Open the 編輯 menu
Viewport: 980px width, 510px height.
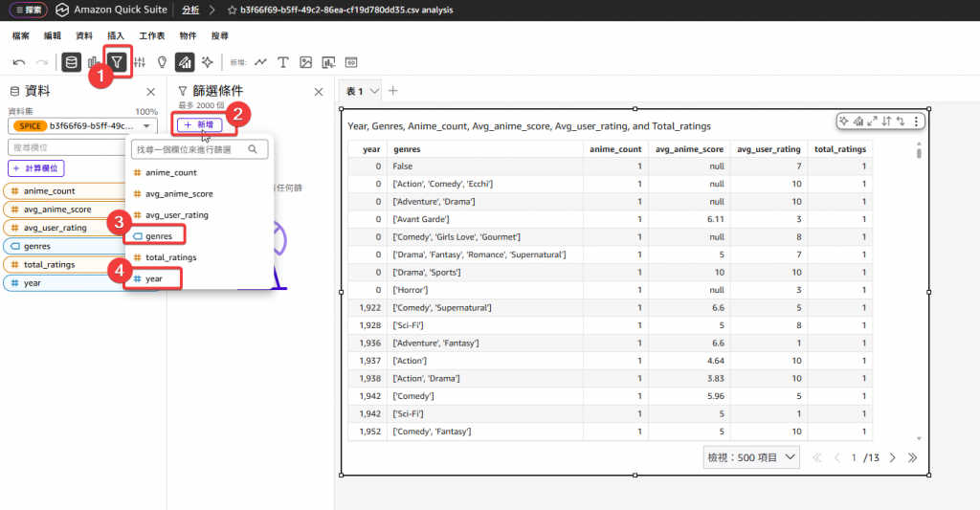tap(53, 35)
